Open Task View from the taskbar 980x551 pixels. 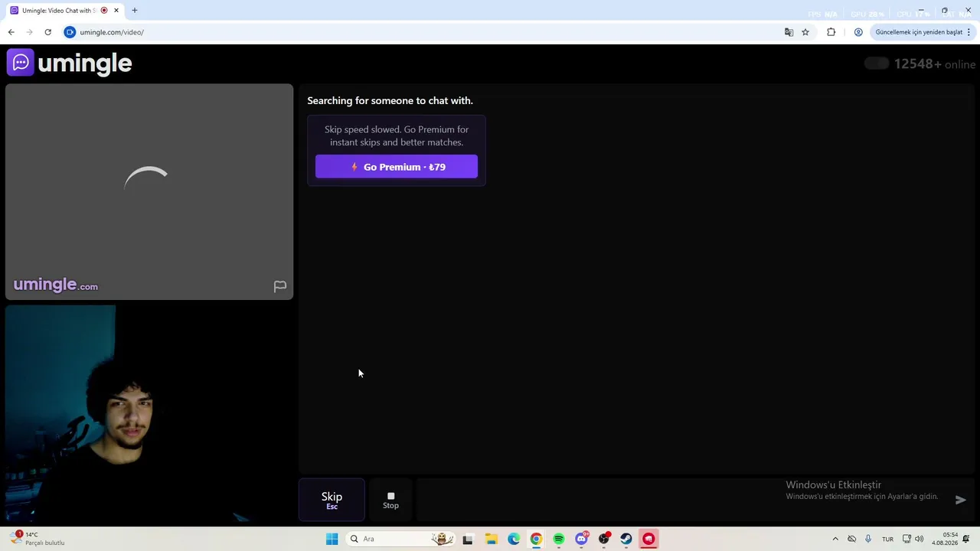(x=468, y=539)
